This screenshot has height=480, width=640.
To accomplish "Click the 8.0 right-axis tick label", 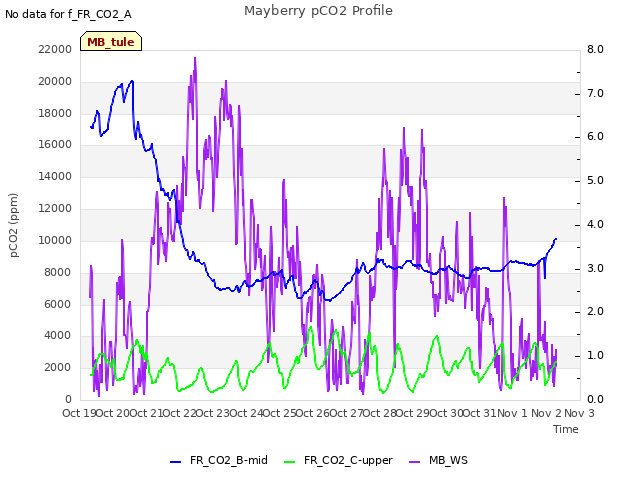I will [x=595, y=49].
